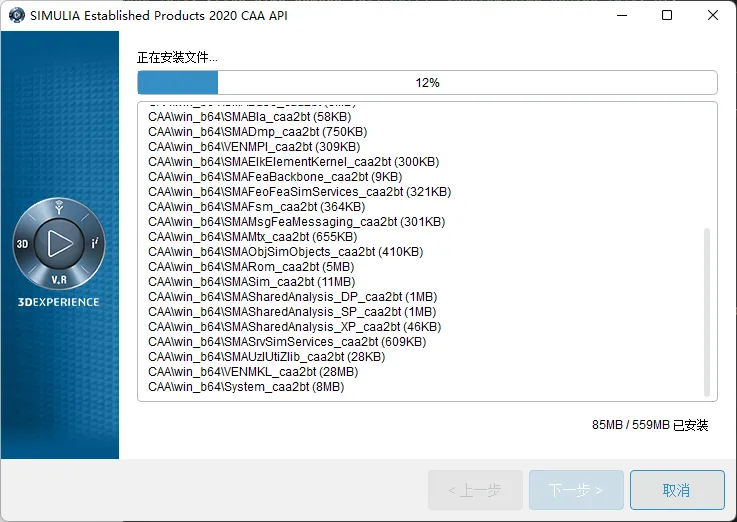This screenshot has width=737, height=522.
Task: Click the V.R quadrant of the compass
Action: point(59,280)
